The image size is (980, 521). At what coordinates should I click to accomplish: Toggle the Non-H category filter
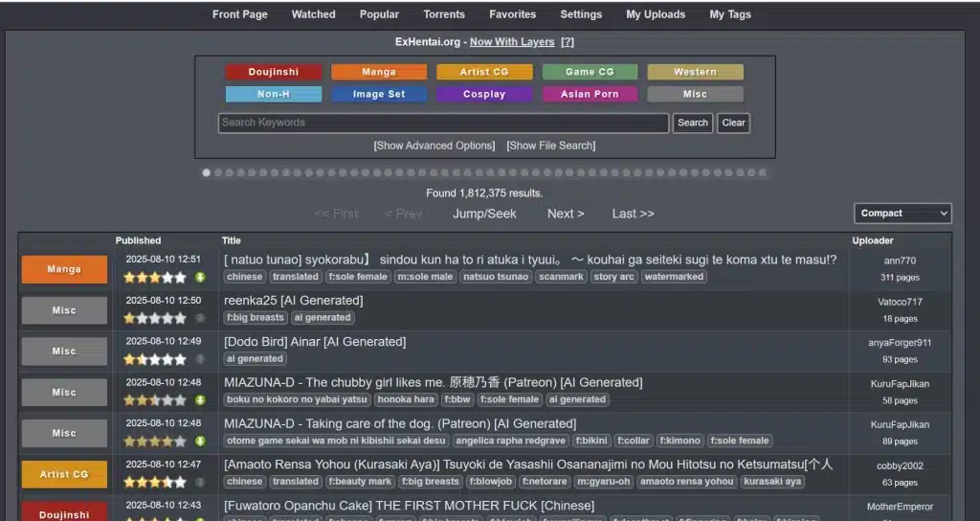[274, 94]
